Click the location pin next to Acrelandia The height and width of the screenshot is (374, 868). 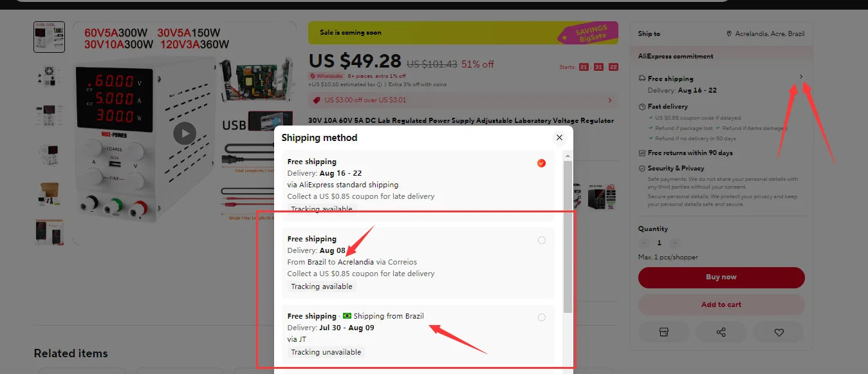coord(729,33)
